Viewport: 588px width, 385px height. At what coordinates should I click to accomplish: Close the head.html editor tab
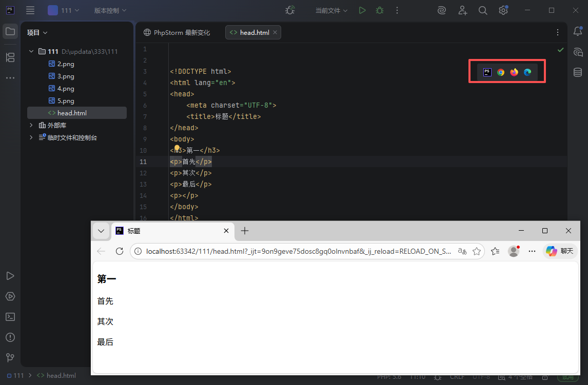click(x=275, y=32)
